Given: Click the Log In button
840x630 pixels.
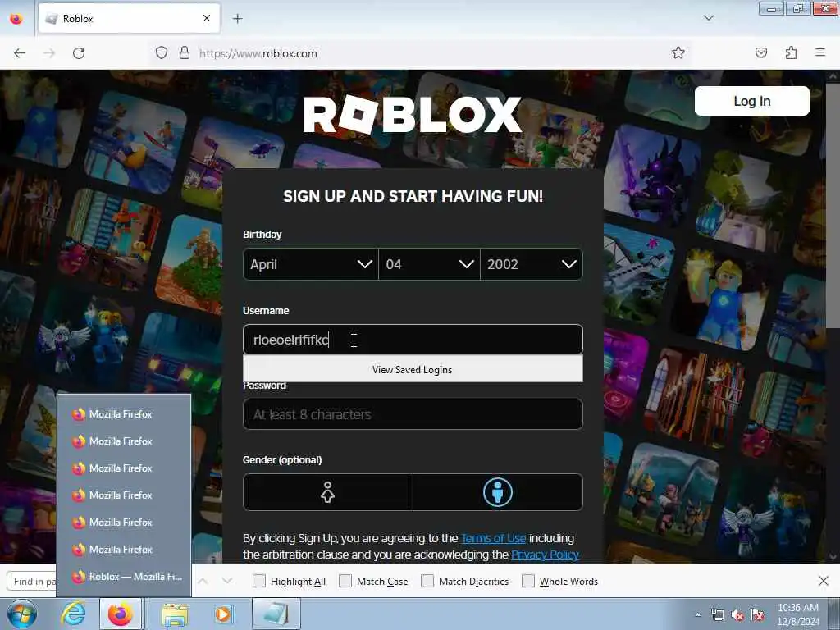Looking at the screenshot, I should (751, 101).
